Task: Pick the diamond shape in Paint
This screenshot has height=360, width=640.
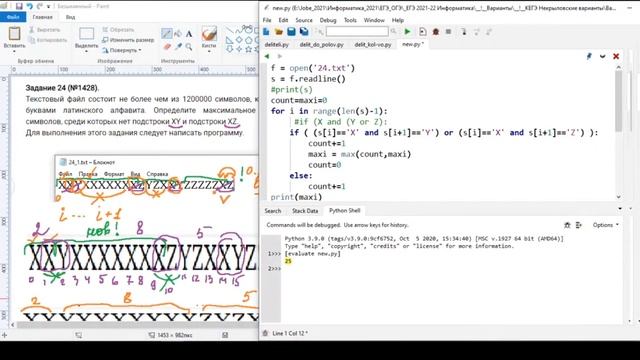Action: (x=239, y=40)
